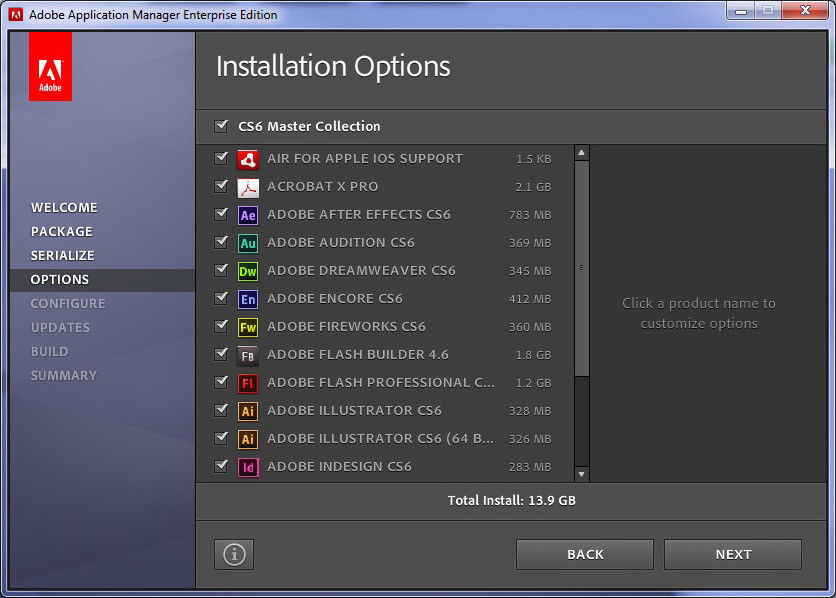This screenshot has height=598, width=836.
Task: Click the Adobe Encore En icon
Action: point(248,299)
